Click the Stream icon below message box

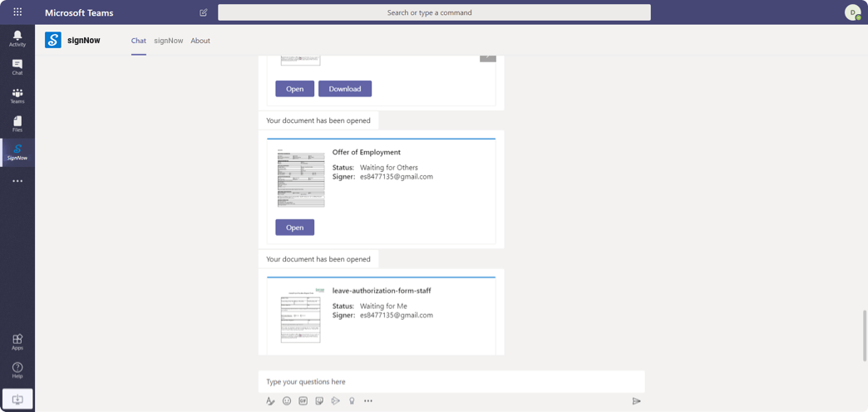pyautogui.click(x=335, y=401)
